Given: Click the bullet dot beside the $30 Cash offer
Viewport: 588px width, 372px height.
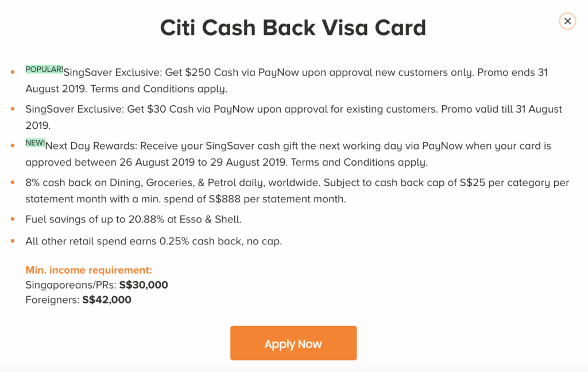Looking at the screenshot, I should (13, 109).
